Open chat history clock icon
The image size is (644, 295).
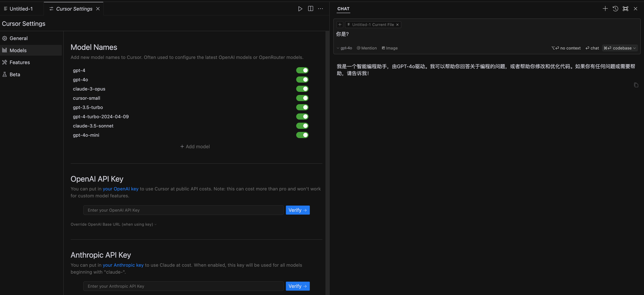point(615,9)
